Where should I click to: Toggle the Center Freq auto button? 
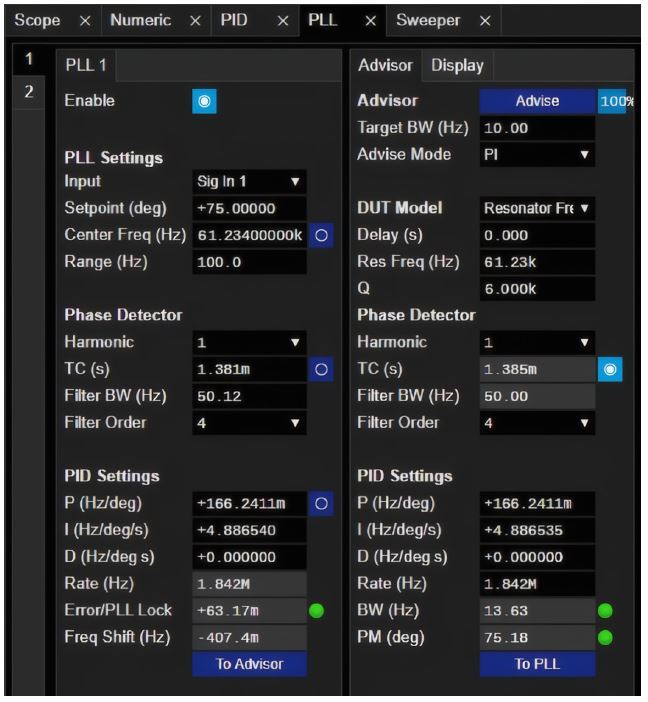click(321, 235)
